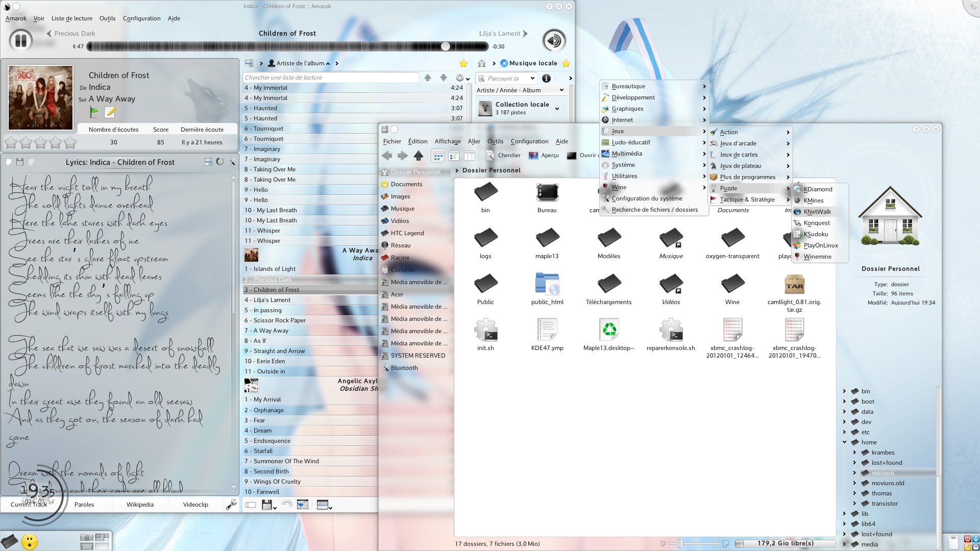The height and width of the screenshot is (551, 980).
Task: Select the bottom-right desktop in the pager
Action: 102,545
